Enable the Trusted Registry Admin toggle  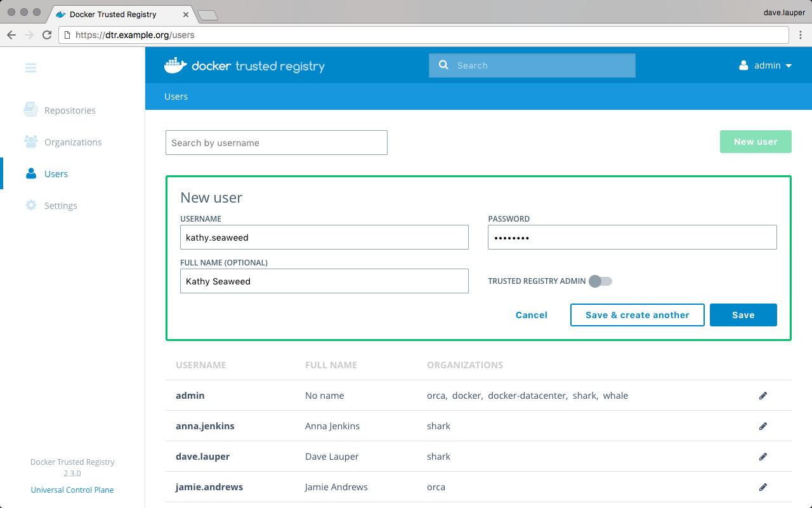600,281
